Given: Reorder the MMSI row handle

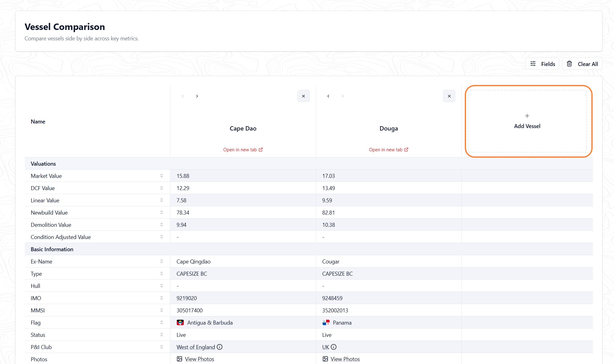Looking at the screenshot, I should coord(161,310).
